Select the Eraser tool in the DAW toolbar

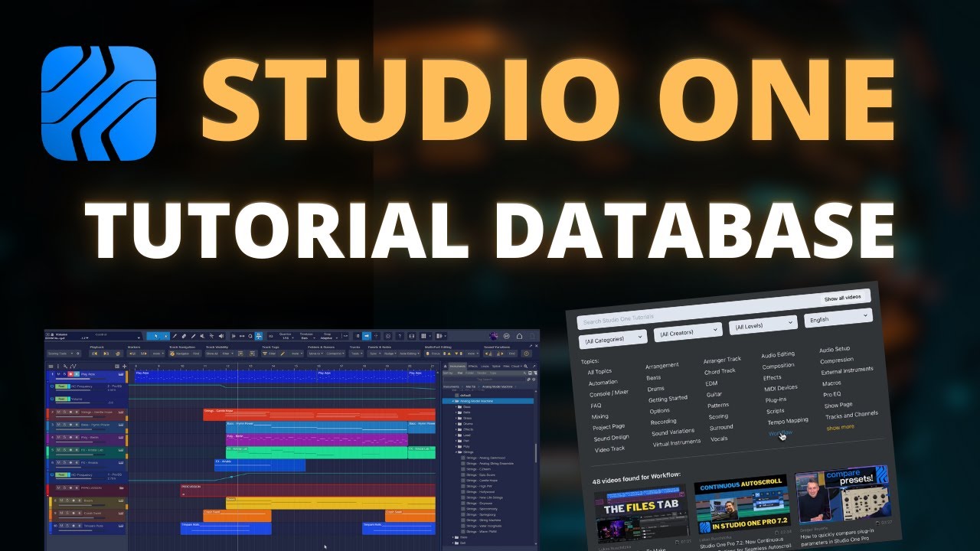pos(184,336)
